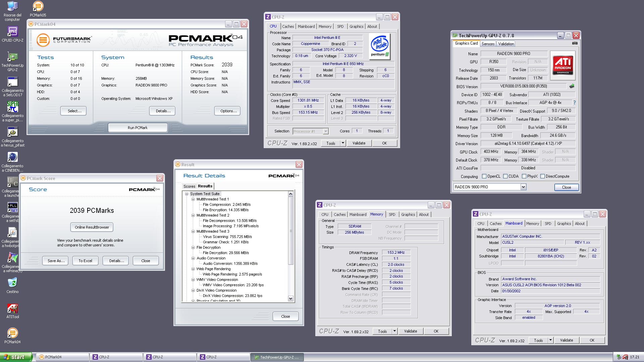Open Cestino recycle bin
Viewport: 644px width, 362px height.
pyautogui.click(x=12, y=286)
